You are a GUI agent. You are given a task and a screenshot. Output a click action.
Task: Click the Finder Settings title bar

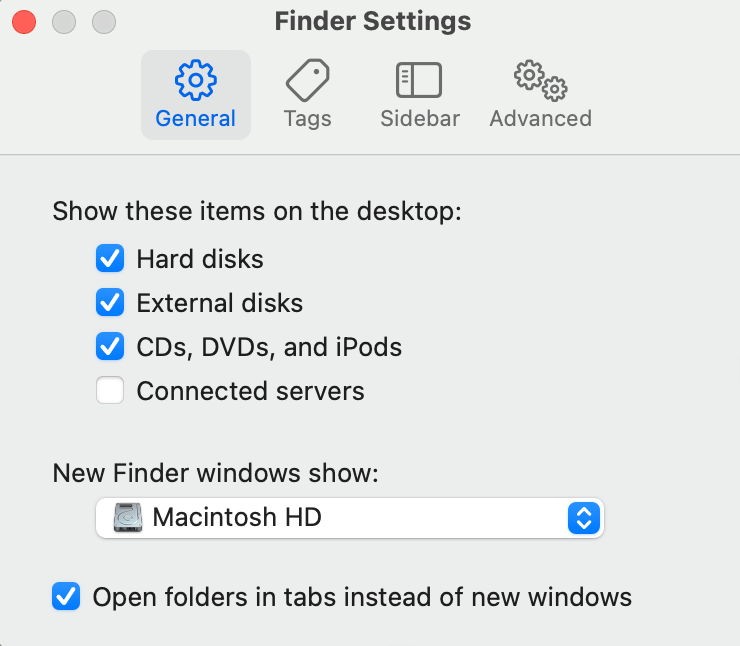[x=373, y=21]
